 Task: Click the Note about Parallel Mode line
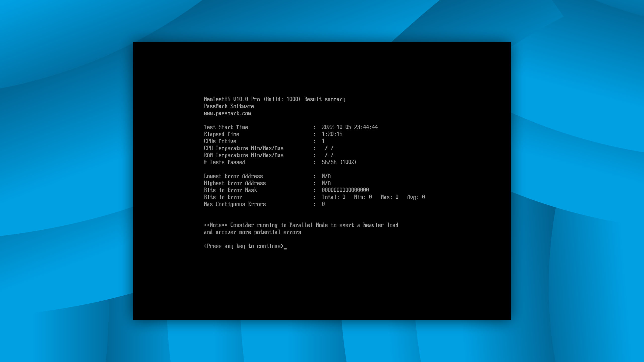tap(301, 225)
